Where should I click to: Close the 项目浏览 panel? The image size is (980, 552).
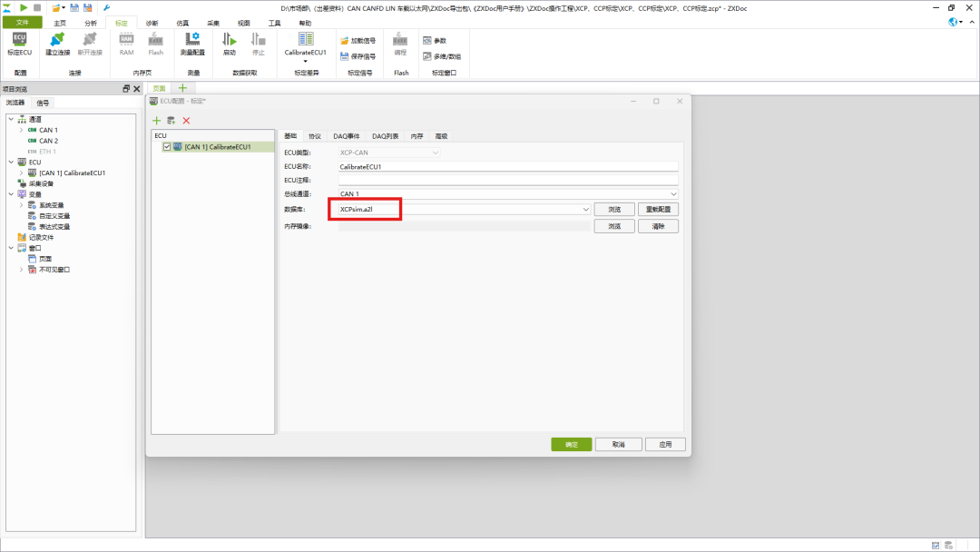(x=137, y=89)
